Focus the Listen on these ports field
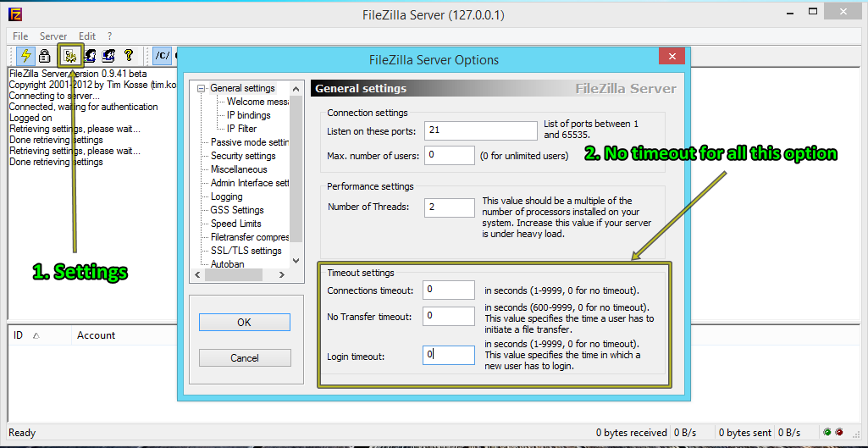This screenshot has width=868, height=448. point(481,131)
